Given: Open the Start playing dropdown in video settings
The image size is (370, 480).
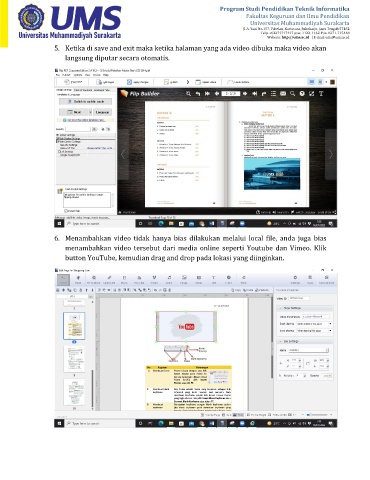Looking at the screenshot, I should pyautogui.click(x=315, y=324).
